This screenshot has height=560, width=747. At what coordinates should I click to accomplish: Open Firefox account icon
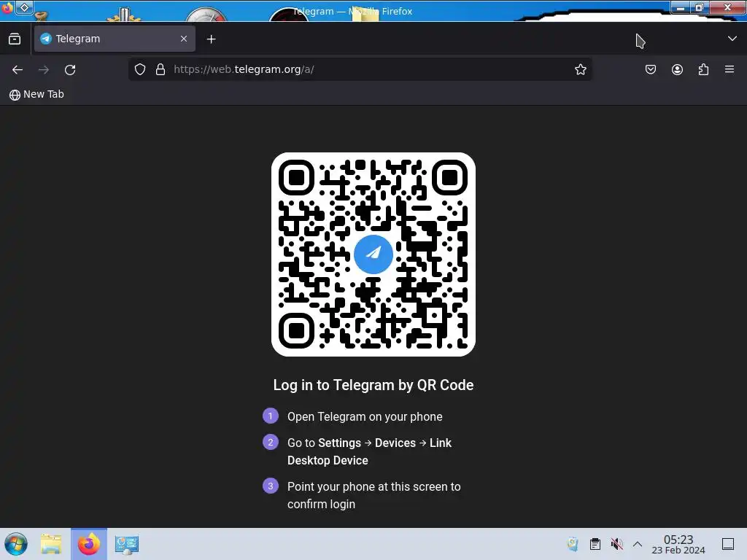(677, 69)
